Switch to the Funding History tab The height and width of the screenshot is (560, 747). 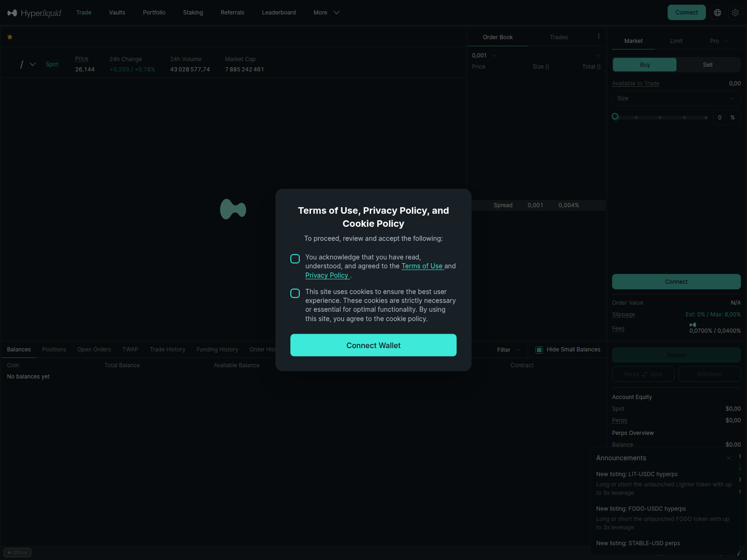[217, 350]
